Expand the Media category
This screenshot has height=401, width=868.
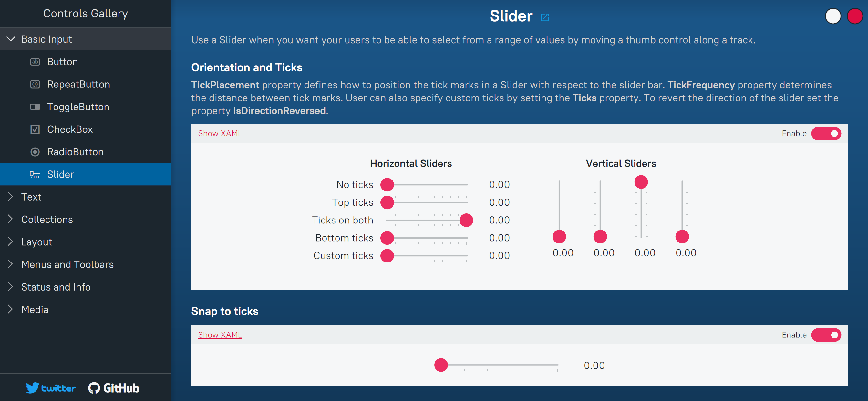click(10, 310)
